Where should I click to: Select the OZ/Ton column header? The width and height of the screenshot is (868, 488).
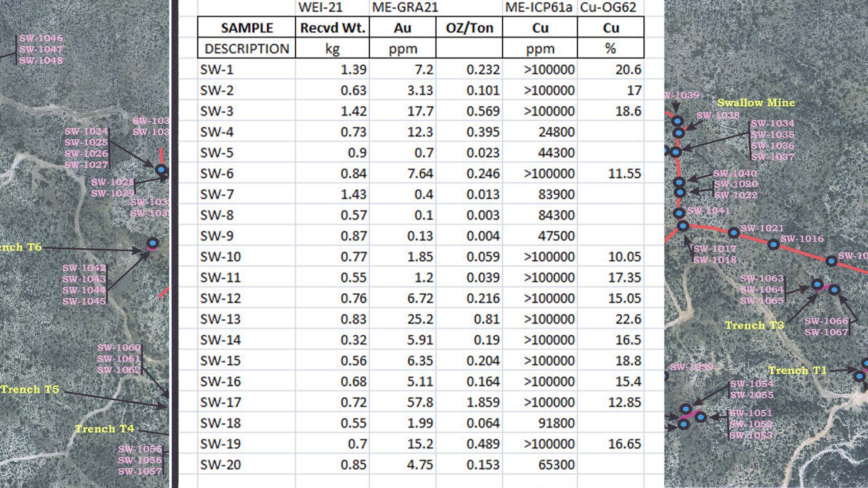[x=469, y=28]
